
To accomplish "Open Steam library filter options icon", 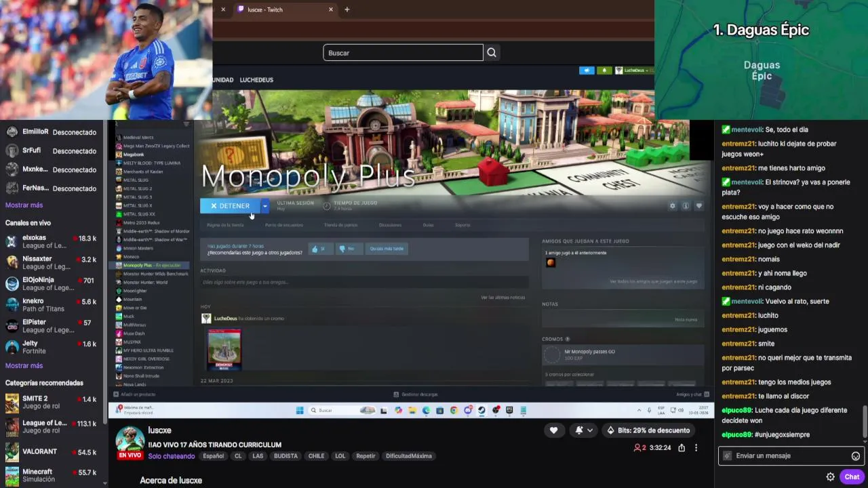I will point(186,124).
